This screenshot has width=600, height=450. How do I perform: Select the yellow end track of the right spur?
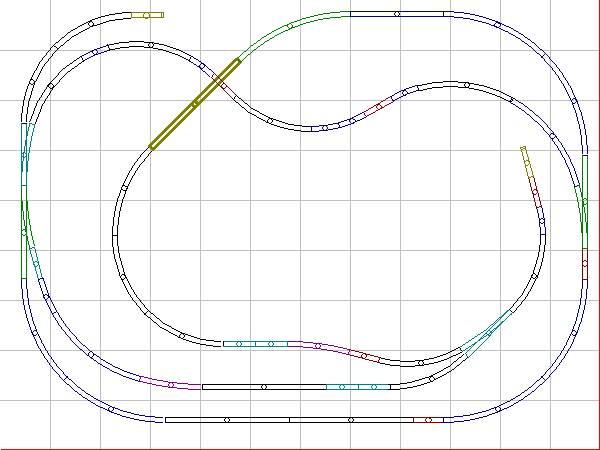[x=527, y=162]
